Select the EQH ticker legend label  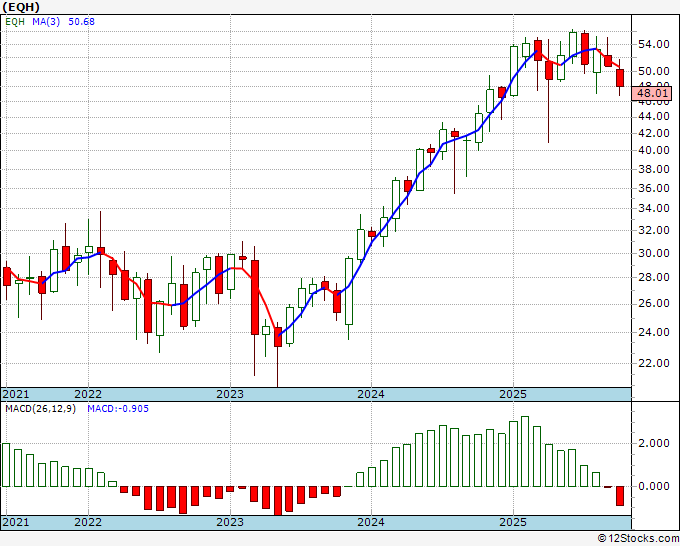15,22
